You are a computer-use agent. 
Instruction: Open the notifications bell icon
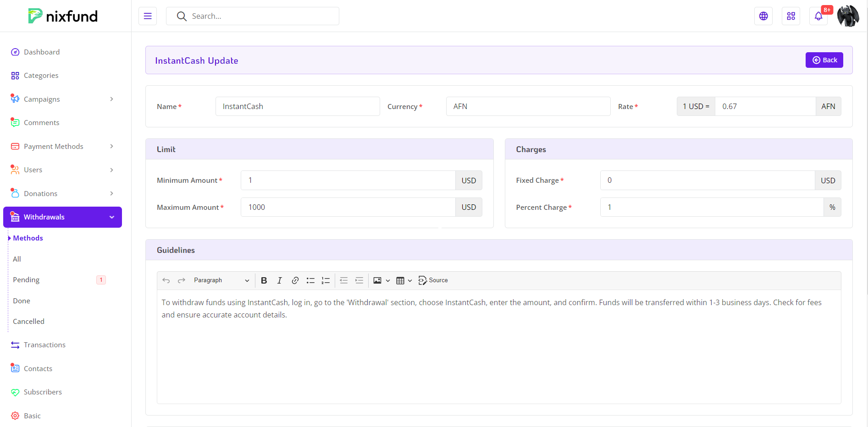(x=818, y=16)
